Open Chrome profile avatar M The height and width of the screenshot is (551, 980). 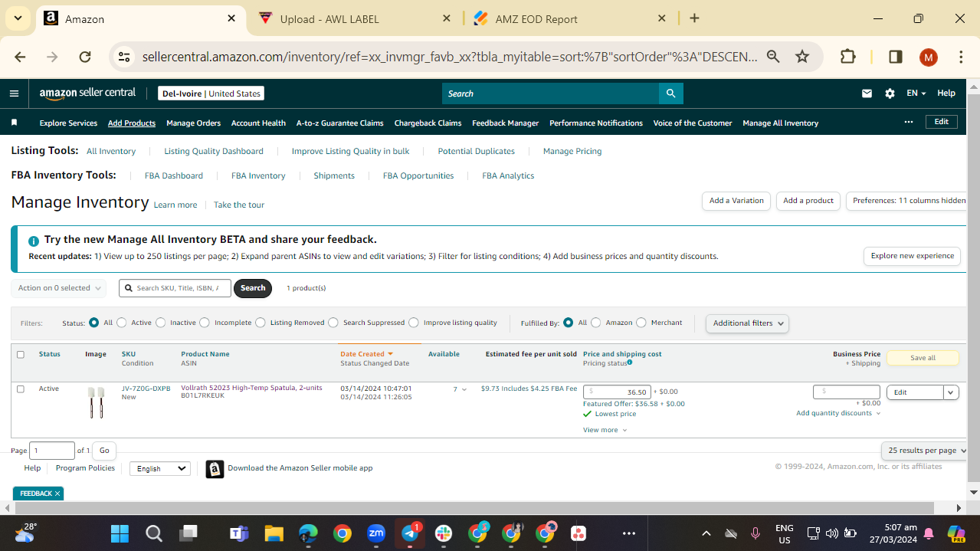tap(928, 57)
